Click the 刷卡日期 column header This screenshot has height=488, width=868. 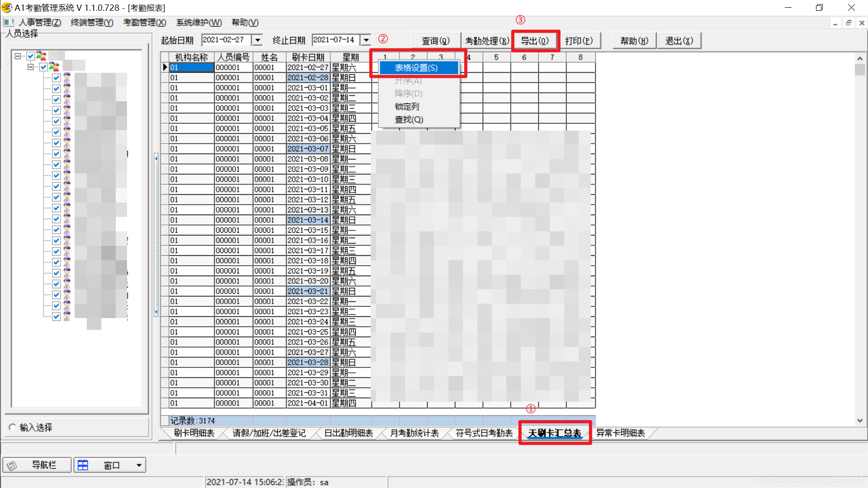tap(308, 57)
